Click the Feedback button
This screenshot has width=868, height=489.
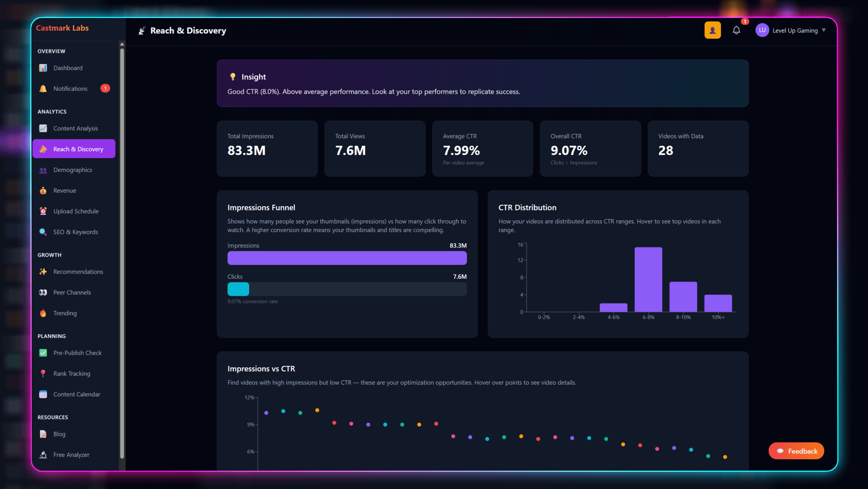click(796, 451)
